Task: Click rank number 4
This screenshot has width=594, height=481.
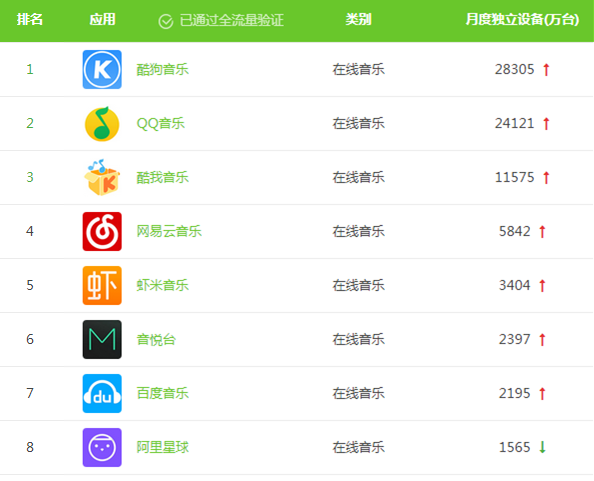Action: (30, 231)
